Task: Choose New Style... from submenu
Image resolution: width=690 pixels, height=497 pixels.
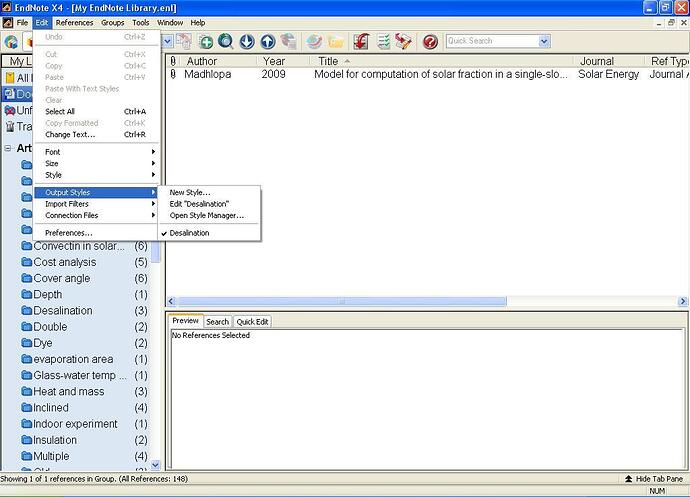Action: (x=209, y=192)
